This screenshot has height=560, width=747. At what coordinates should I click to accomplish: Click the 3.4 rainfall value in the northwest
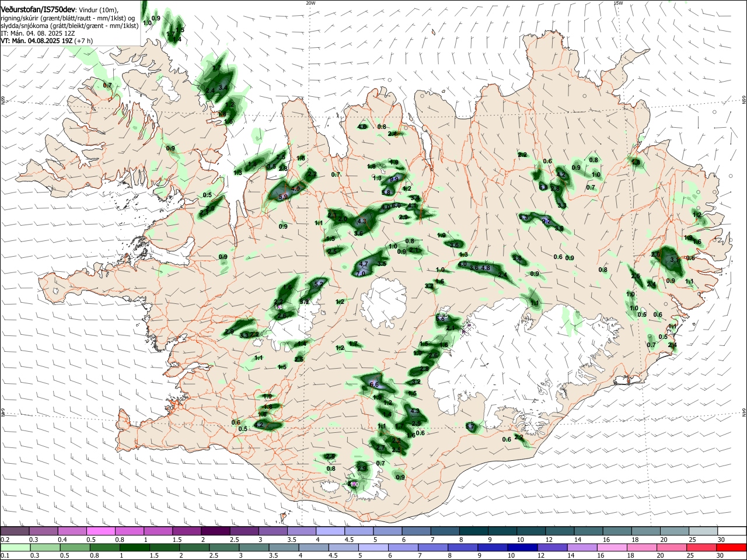coord(222,87)
